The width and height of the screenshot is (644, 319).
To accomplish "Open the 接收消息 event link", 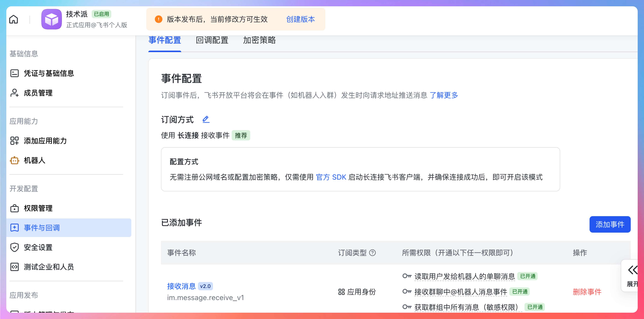I will tap(181, 286).
